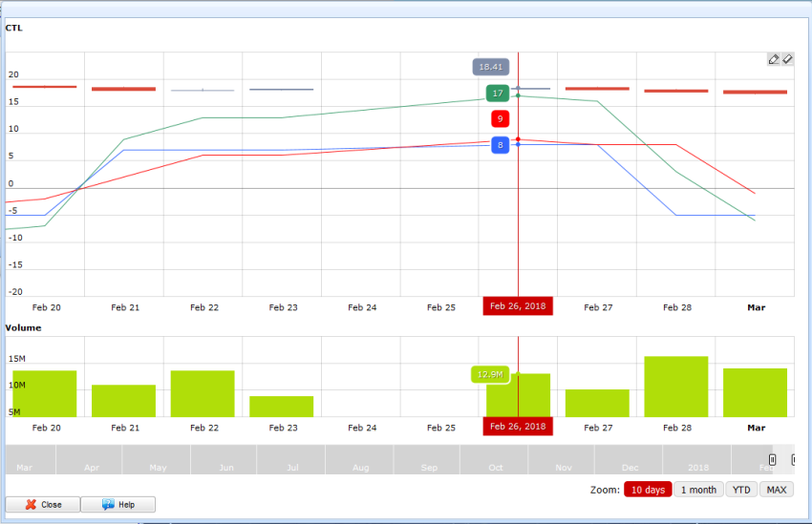Open the Help button

point(118,504)
